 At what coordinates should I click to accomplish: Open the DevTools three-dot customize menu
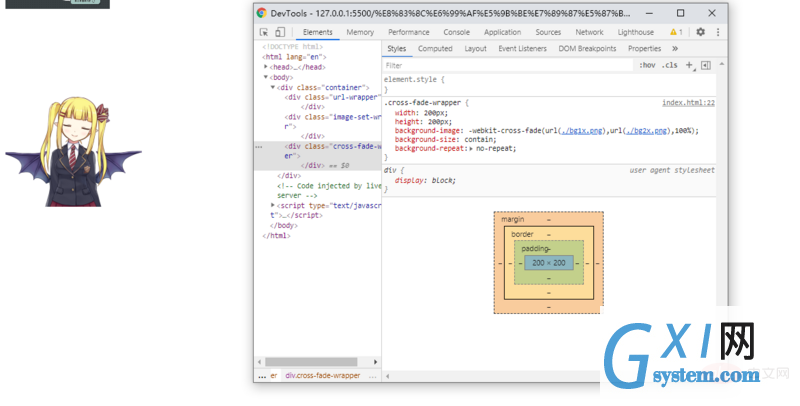click(x=718, y=32)
